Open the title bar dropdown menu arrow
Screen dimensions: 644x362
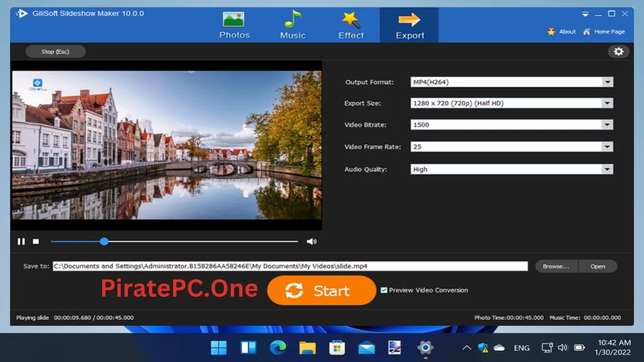pos(585,14)
